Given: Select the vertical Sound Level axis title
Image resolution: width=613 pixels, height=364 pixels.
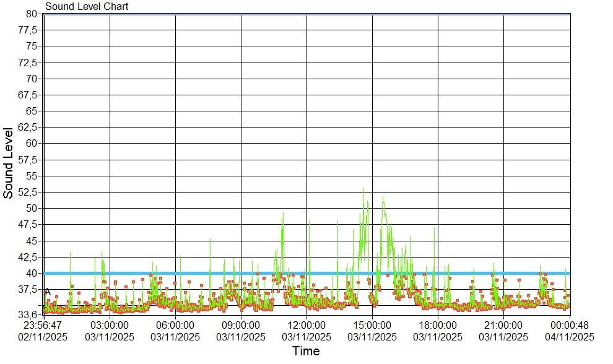Looking at the screenshot, I should pos(9,163).
